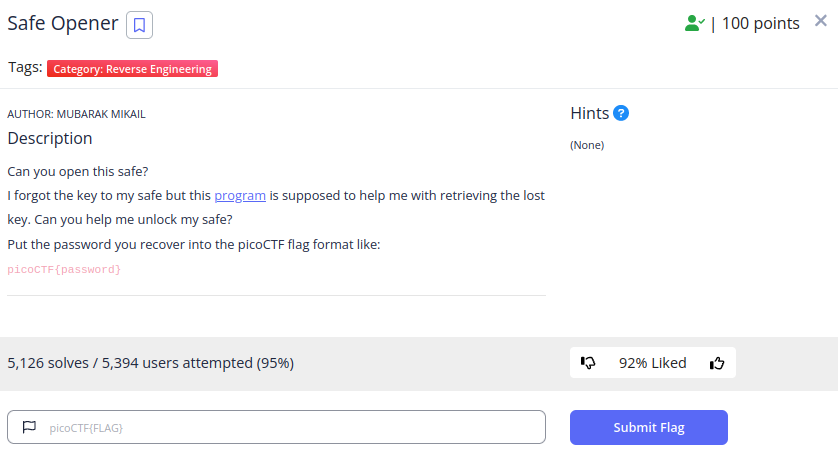Click the Safe Opener title heading

click(63, 24)
